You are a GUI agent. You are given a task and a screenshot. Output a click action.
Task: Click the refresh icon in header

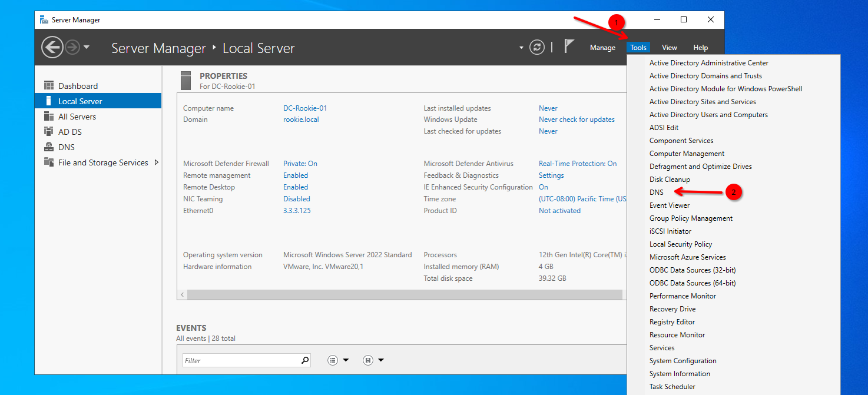(x=537, y=47)
